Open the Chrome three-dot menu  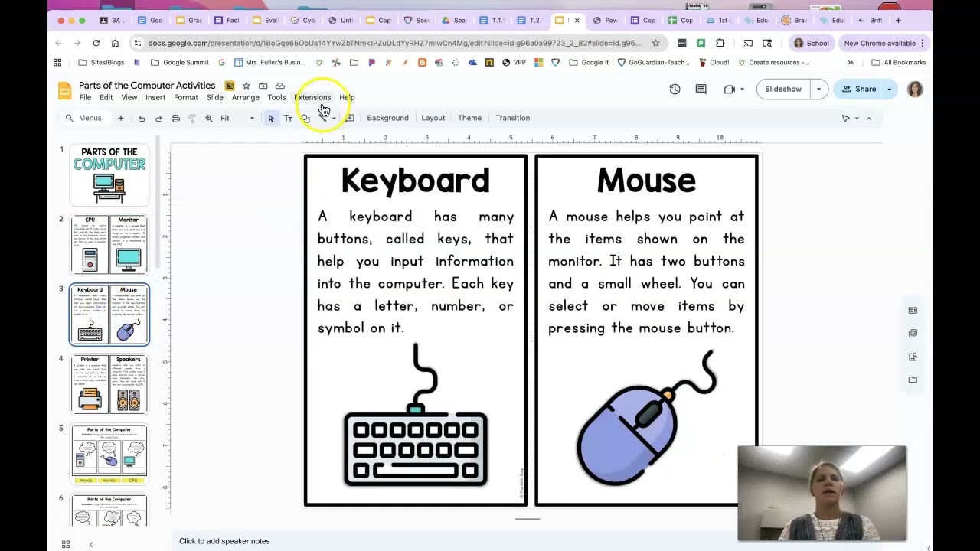click(x=923, y=43)
